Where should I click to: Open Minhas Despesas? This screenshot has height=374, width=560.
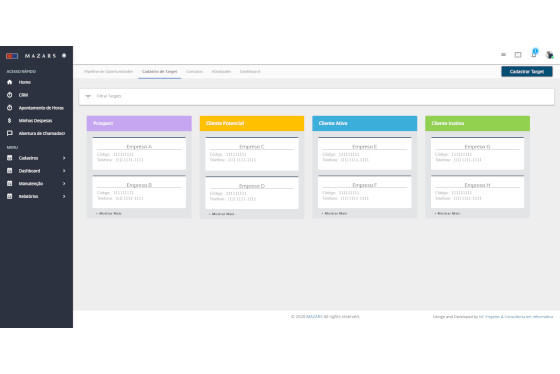35,121
